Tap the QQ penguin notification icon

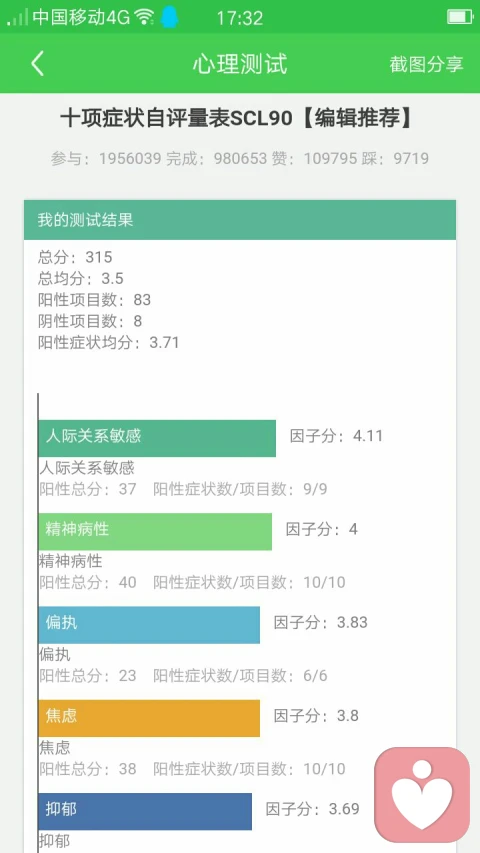point(170,17)
